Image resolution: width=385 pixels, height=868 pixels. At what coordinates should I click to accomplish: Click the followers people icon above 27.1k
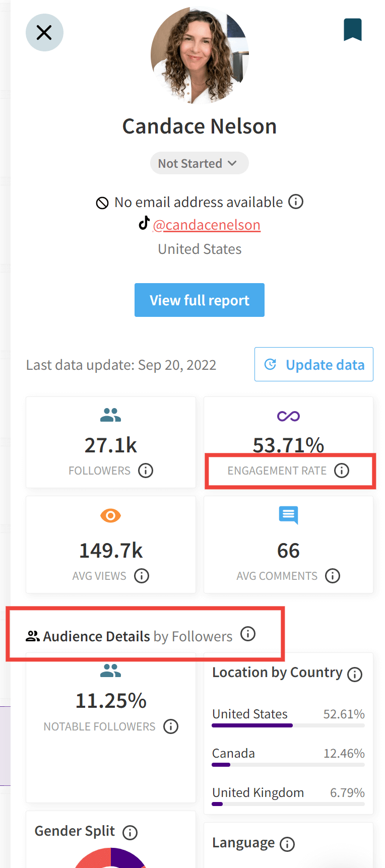[110, 414]
